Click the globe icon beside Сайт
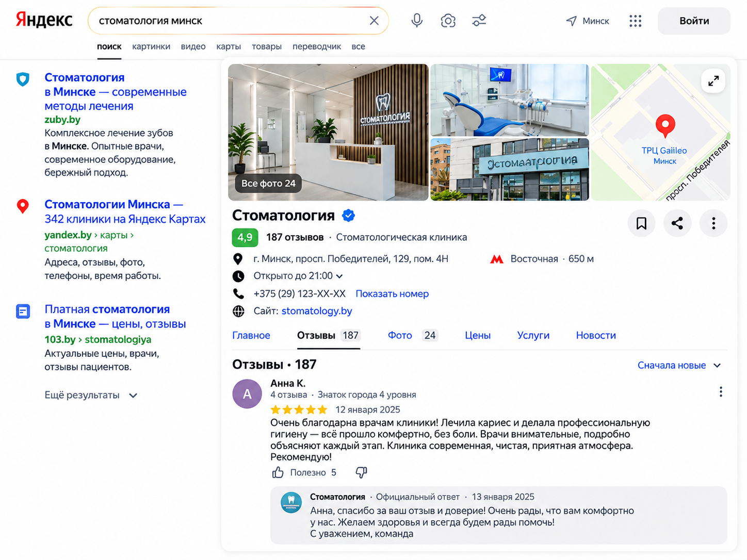This screenshot has width=747, height=560. tap(238, 311)
